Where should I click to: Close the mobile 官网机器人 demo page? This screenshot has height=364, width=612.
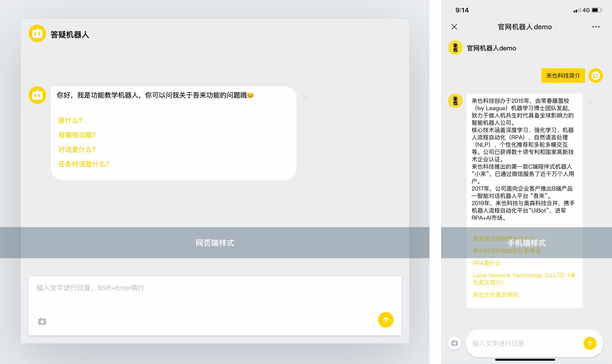click(x=454, y=27)
